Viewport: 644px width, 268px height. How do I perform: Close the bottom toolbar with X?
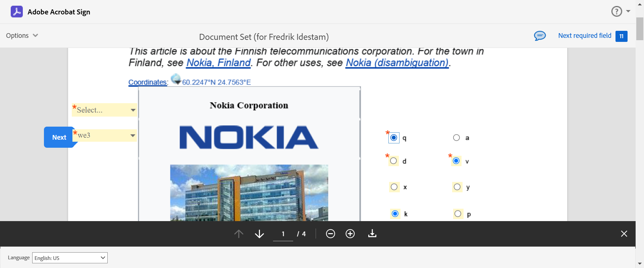point(624,233)
